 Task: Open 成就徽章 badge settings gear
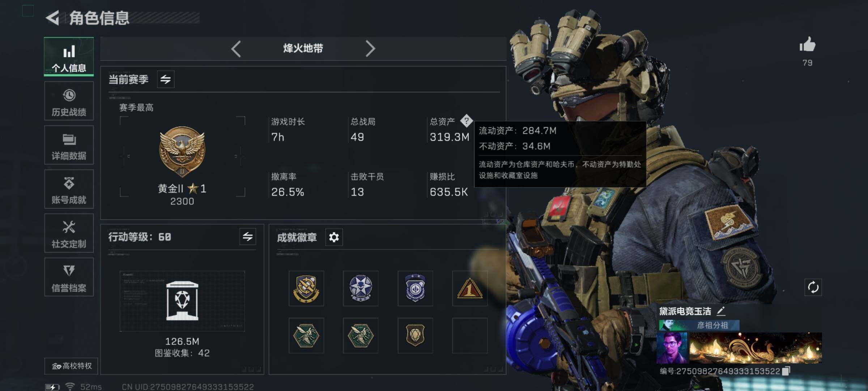click(334, 237)
